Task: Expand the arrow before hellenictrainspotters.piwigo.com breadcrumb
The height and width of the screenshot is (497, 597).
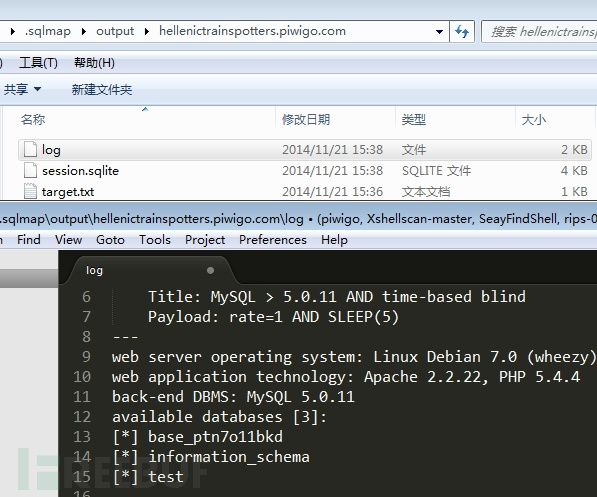Action: pyautogui.click(x=147, y=31)
